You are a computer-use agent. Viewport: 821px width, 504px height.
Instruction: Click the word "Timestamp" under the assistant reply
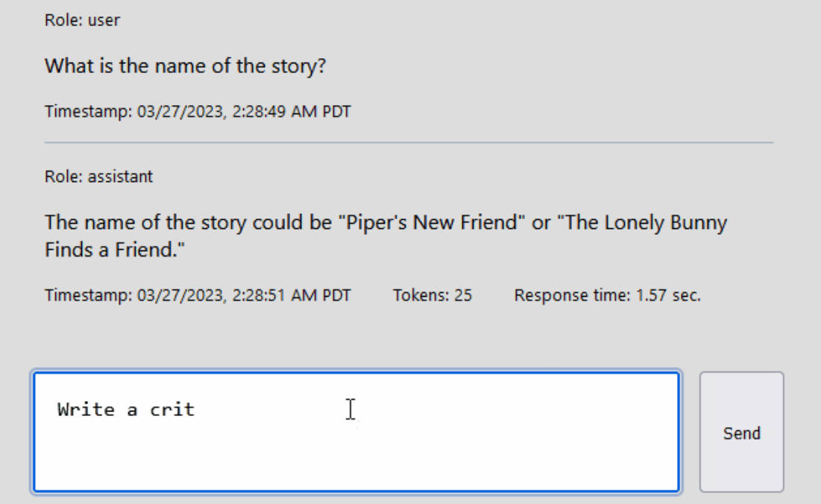[87, 295]
